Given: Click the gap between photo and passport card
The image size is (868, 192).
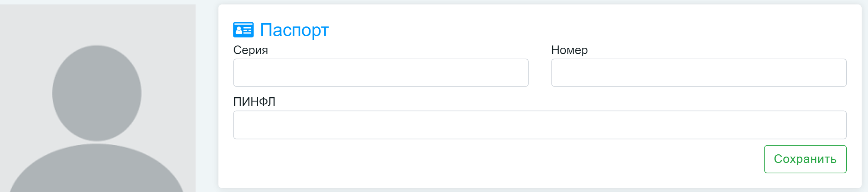Looking at the screenshot, I should coord(207,97).
